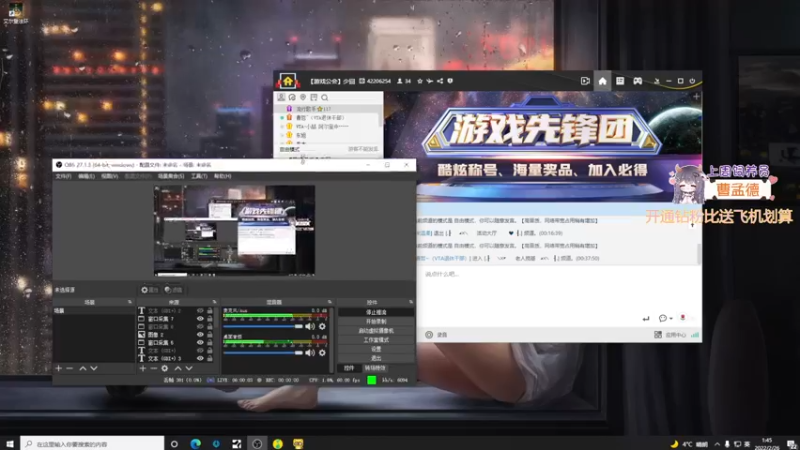
Task: Add a new source in OBS Sources panel
Action: (x=143, y=368)
